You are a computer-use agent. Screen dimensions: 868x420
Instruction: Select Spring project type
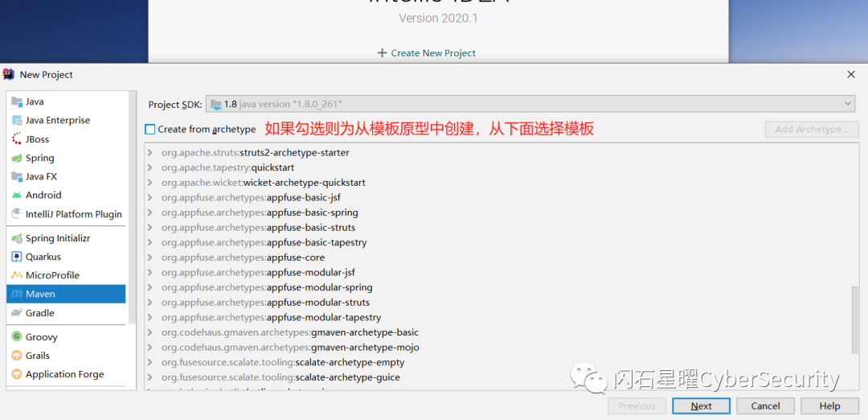[66, 158]
